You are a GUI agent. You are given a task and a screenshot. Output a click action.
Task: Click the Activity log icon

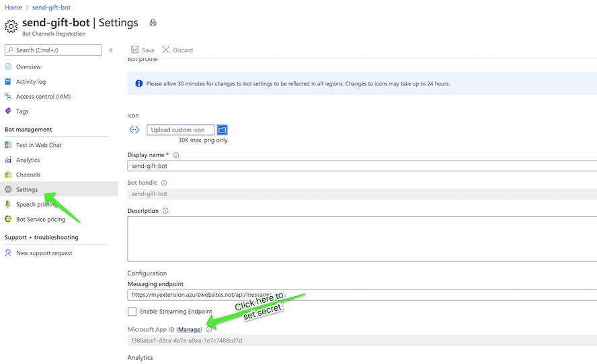coord(8,81)
